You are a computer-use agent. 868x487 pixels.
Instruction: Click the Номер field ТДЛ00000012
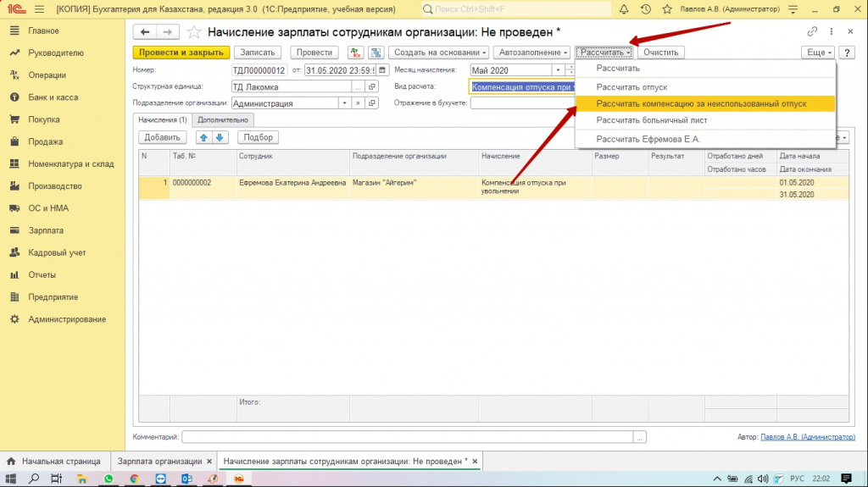click(x=259, y=70)
